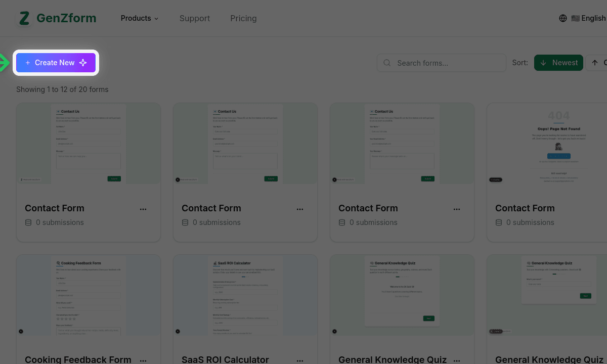Open the three-dot menu on SaaS ROI Calculator
Screen dimensions: 607x364
click(x=300, y=359)
